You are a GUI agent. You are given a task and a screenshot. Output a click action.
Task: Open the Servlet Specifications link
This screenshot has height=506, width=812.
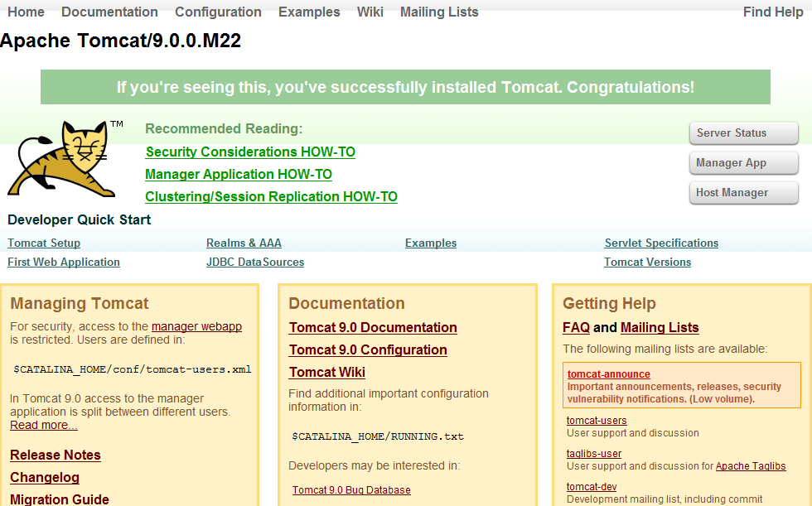pos(661,243)
